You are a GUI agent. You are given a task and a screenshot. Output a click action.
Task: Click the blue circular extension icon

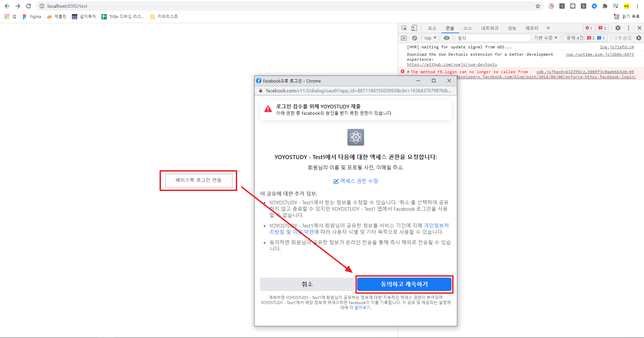tap(594, 6)
